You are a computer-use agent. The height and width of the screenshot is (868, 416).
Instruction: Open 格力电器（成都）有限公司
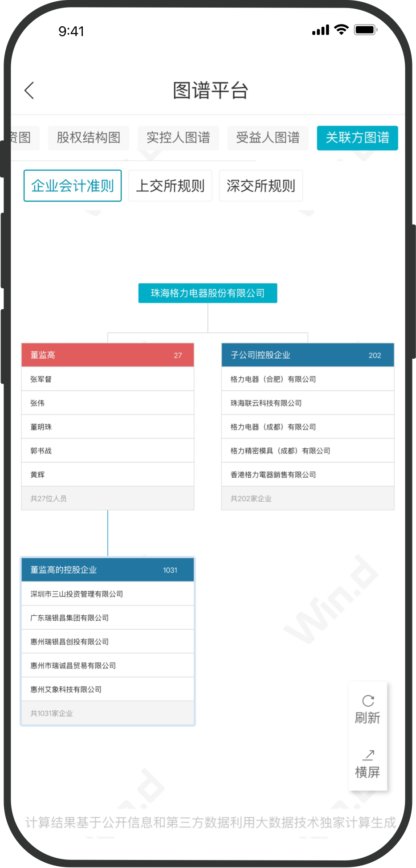(x=308, y=427)
